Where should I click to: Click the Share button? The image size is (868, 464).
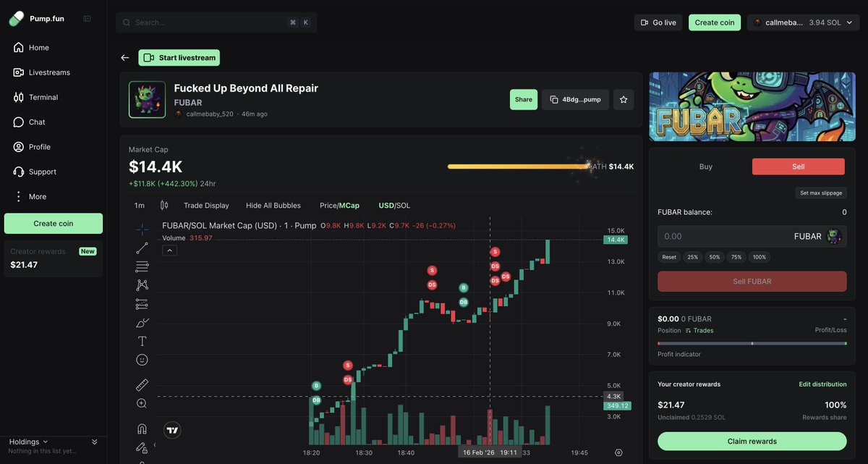click(524, 100)
